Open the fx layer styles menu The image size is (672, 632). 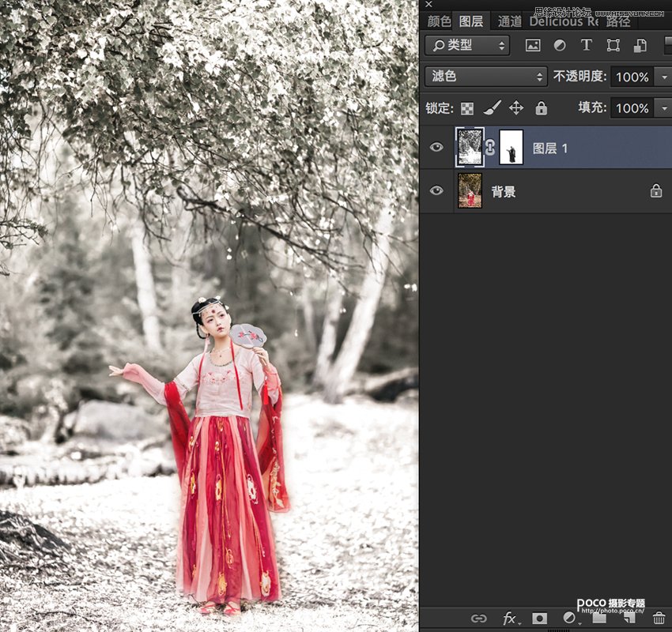(x=510, y=619)
